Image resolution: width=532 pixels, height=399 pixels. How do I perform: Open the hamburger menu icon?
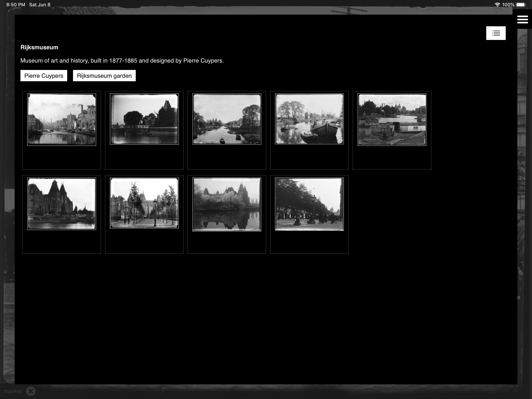click(522, 19)
